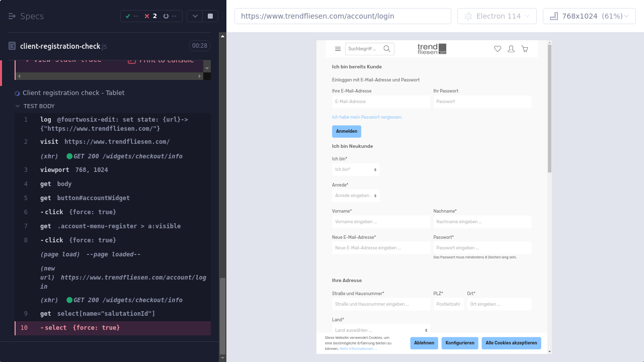
Task: Expand the 'Ich bin' select box
Action: 356,170
